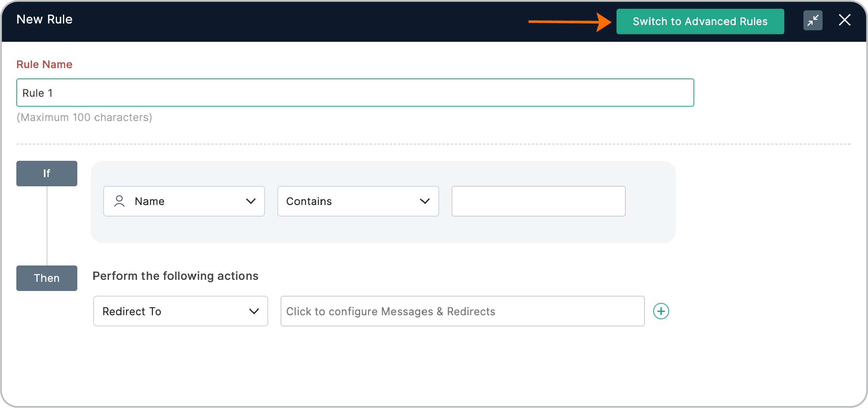The height and width of the screenshot is (408, 868).
Task: Focus the Rule Name text field
Action: tap(355, 93)
